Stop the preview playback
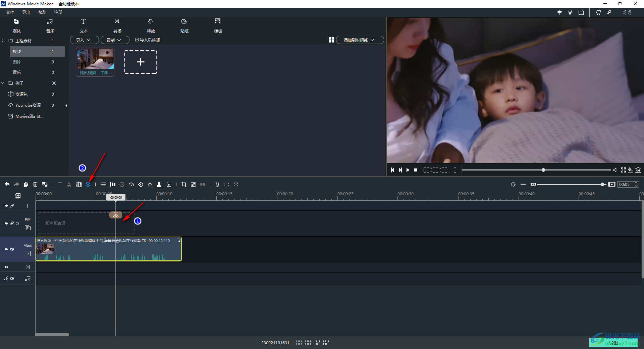 tap(416, 170)
